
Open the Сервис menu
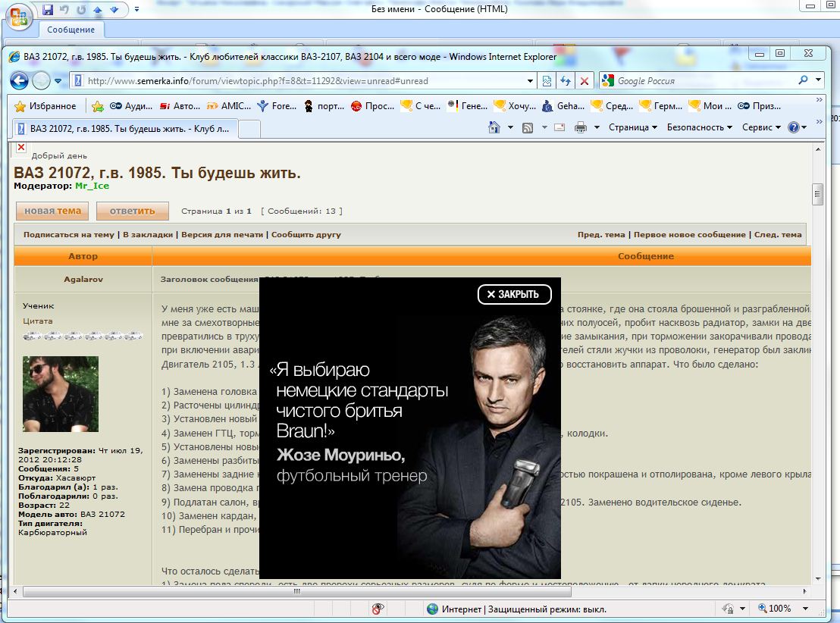[760, 127]
